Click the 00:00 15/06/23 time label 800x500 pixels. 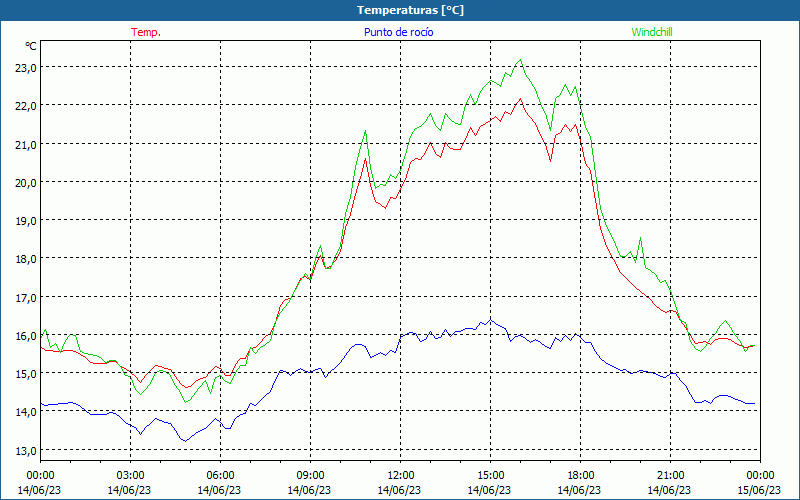click(759, 483)
